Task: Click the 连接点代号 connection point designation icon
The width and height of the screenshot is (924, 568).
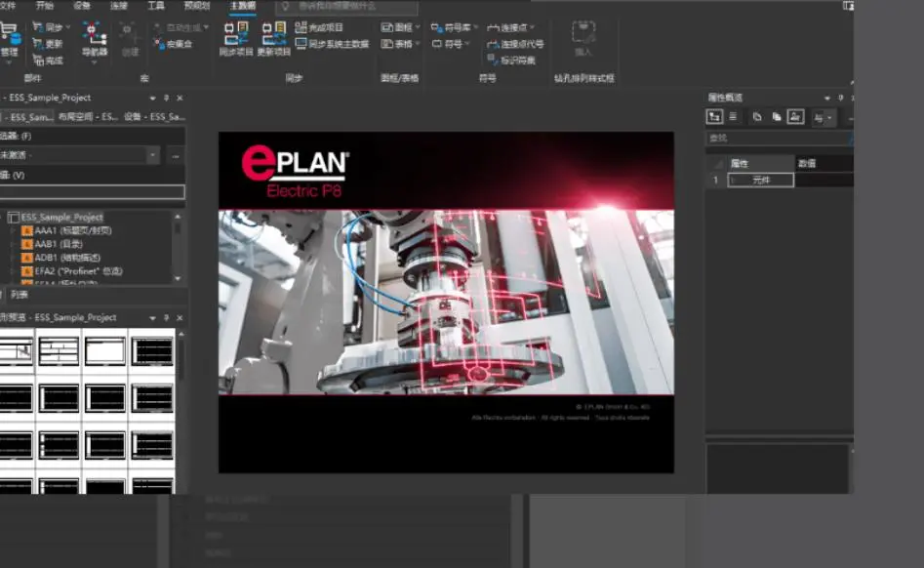Action: click(493, 44)
